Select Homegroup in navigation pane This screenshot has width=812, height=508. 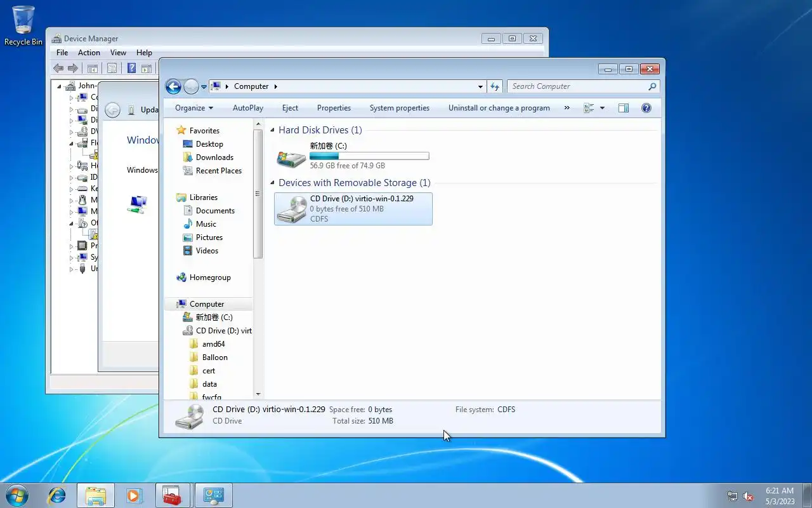[210, 277]
